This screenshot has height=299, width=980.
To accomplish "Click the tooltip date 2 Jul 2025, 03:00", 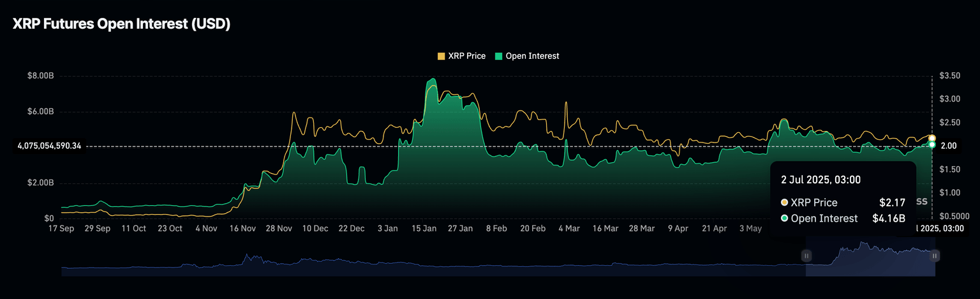I will pos(820,180).
